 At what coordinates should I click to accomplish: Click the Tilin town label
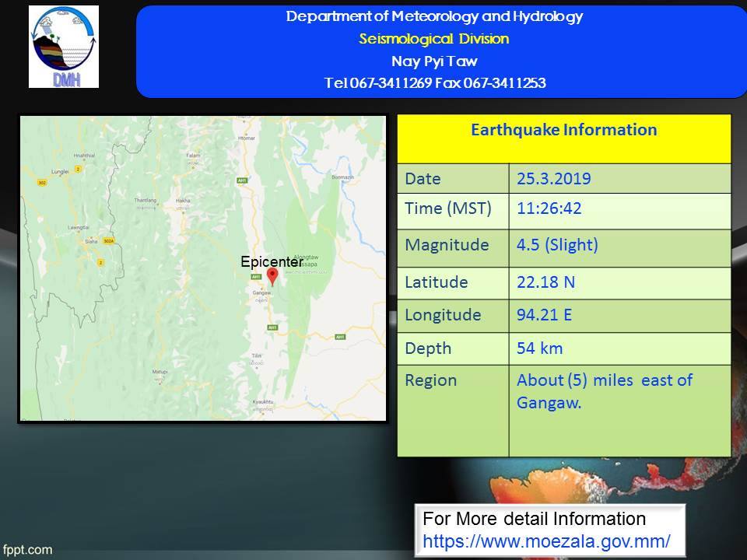click(257, 355)
